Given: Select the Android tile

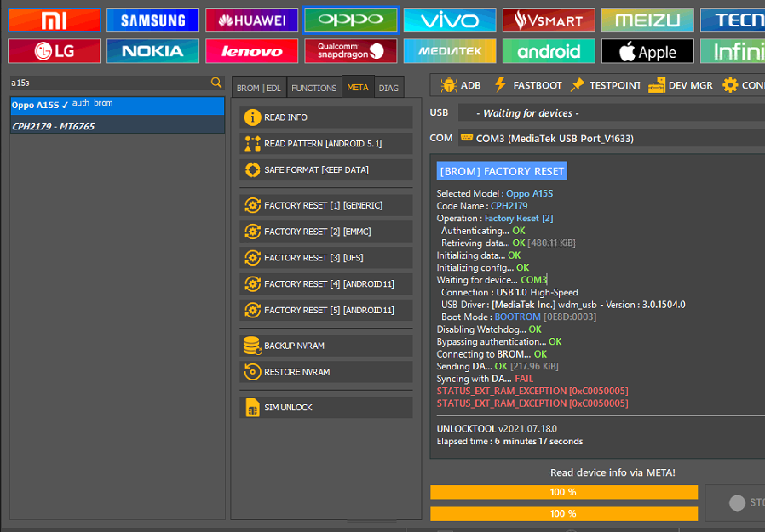Looking at the screenshot, I should [x=549, y=51].
